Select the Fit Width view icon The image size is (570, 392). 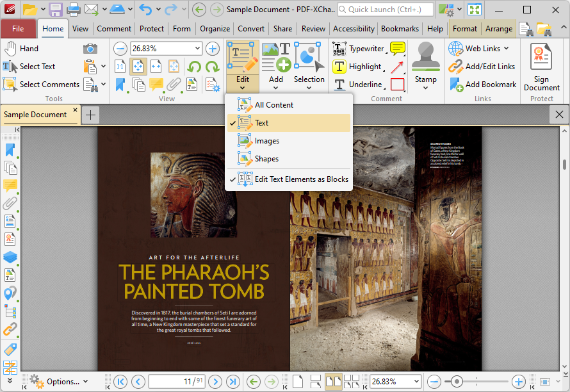[x=156, y=67]
